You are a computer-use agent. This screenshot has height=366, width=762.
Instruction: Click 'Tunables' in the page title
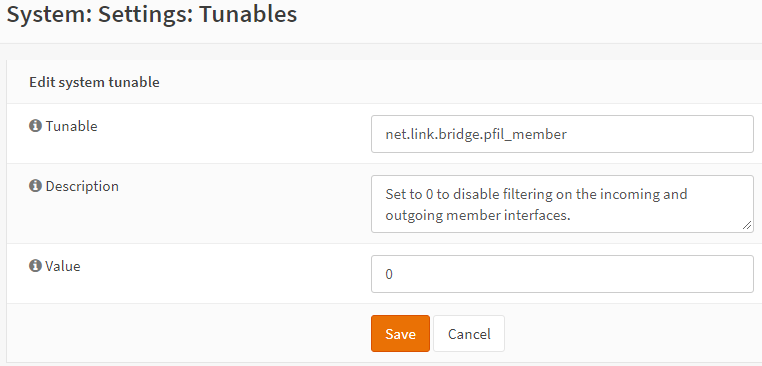coord(248,14)
